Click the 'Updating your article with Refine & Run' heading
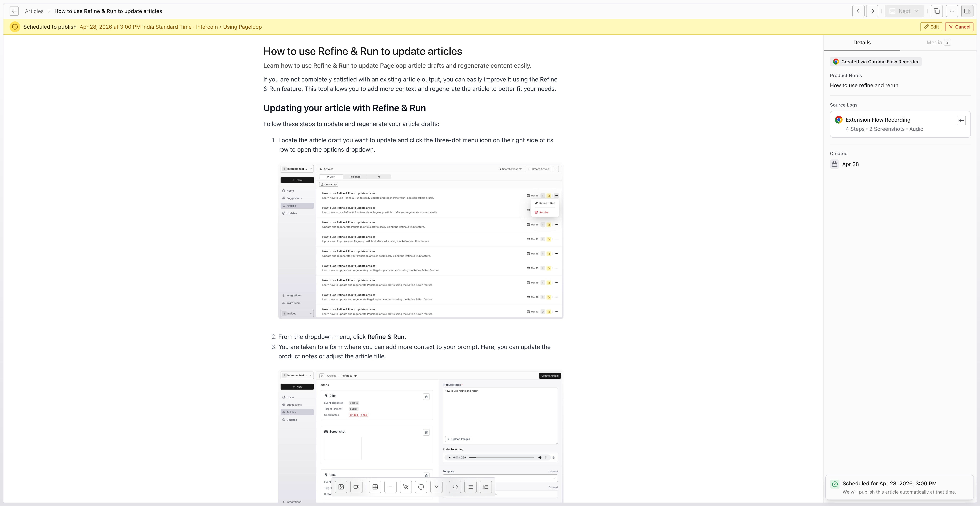The height and width of the screenshot is (506, 980). pos(344,108)
